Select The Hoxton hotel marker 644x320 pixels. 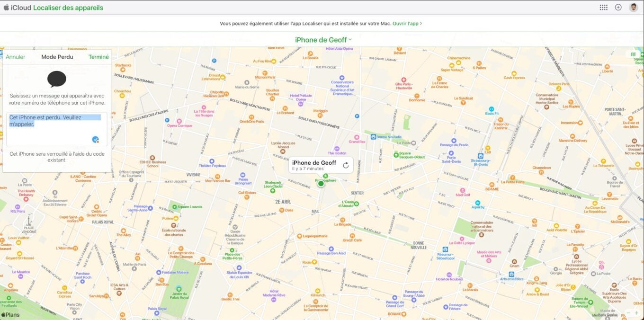click(337, 149)
